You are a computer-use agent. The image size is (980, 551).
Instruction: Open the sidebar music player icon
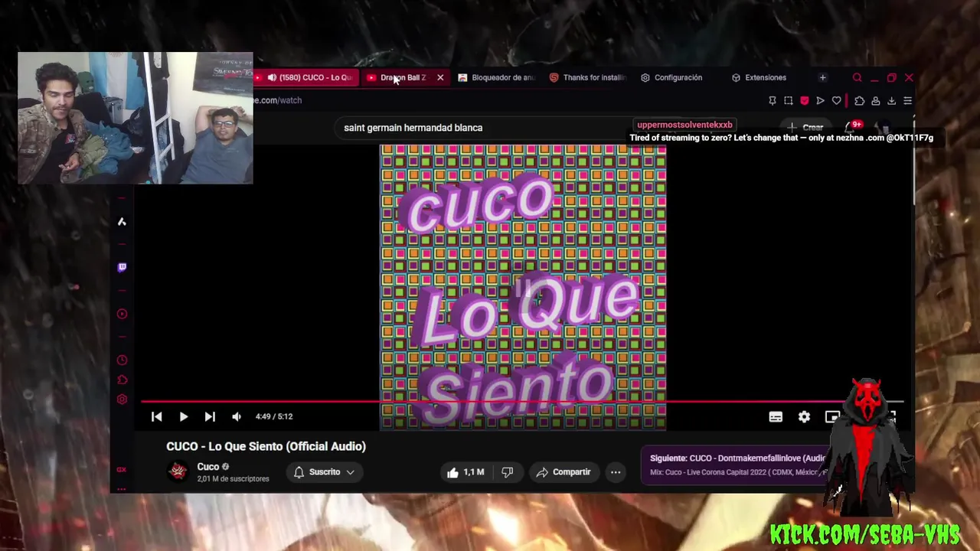(x=122, y=314)
